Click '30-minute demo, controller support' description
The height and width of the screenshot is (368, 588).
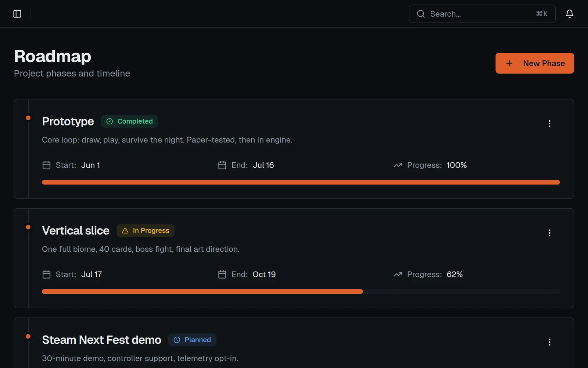(x=140, y=359)
